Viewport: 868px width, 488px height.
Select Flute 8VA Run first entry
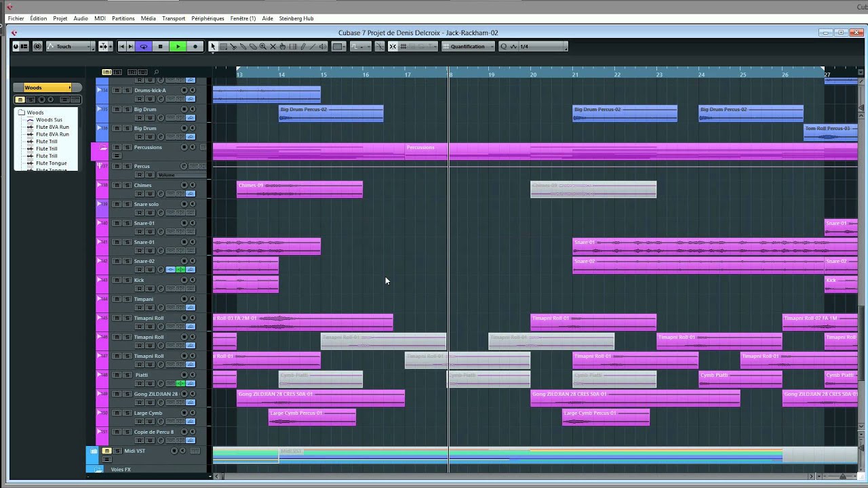[x=52, y=127]
